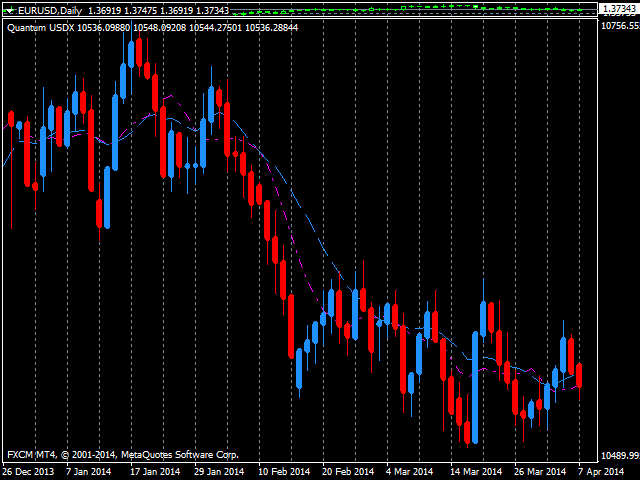Click the 29 Jan 2014 date label
The width and height of the screenshot is (640, 480).
point(217,471)
